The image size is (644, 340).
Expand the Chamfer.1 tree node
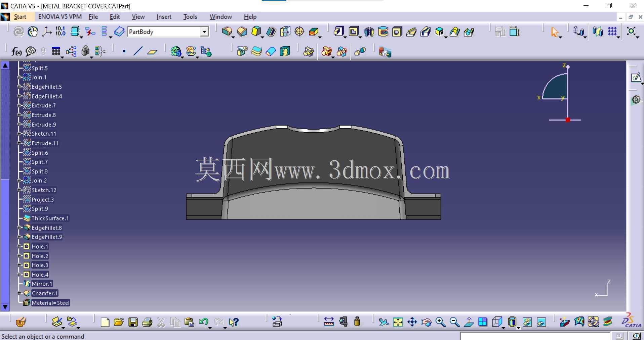click(19, 293)
